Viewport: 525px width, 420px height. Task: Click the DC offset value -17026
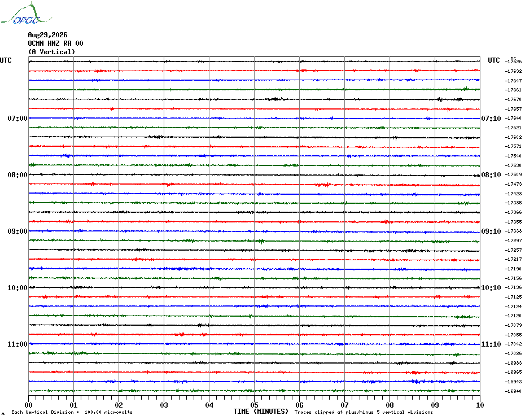click(x=514, y=353)
